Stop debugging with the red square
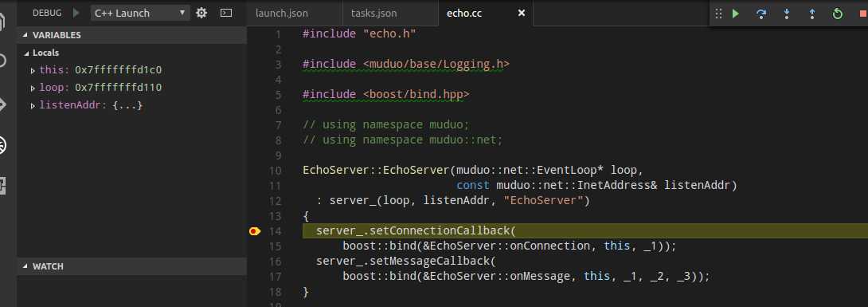The height and width of the screenshot is (307, 868). 863,14
